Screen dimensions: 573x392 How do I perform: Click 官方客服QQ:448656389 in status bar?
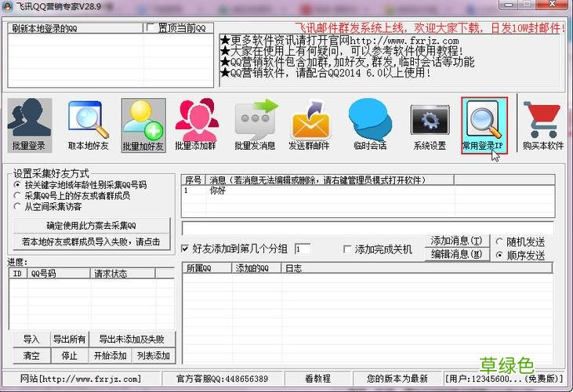[223, 379]
